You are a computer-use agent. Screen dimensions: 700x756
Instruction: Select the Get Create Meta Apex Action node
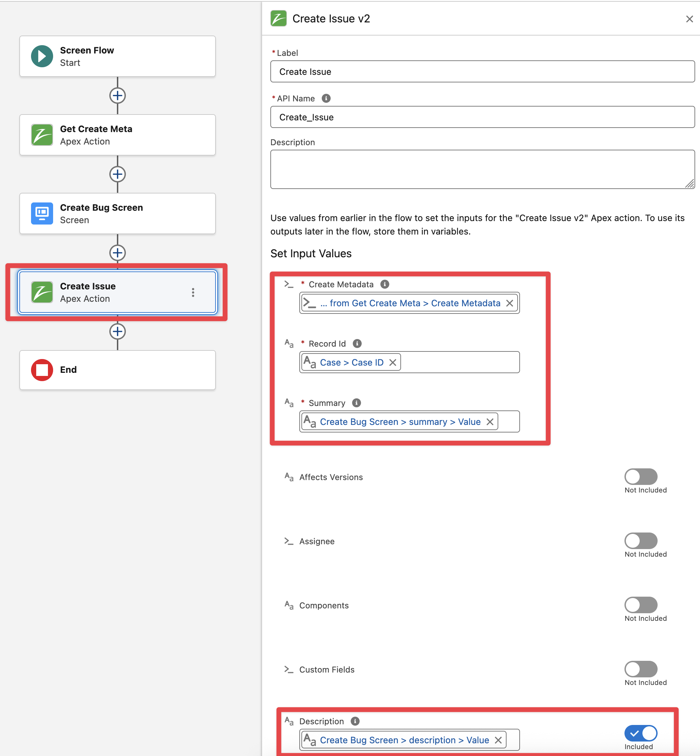pyautogui.click(x=118, y=135)
